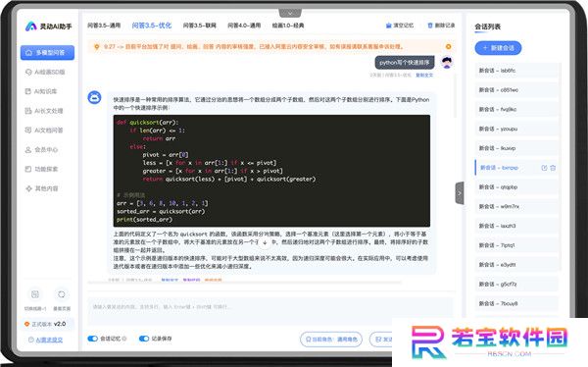Open session 新会话 - lsb6fc

tap(516, 71)
